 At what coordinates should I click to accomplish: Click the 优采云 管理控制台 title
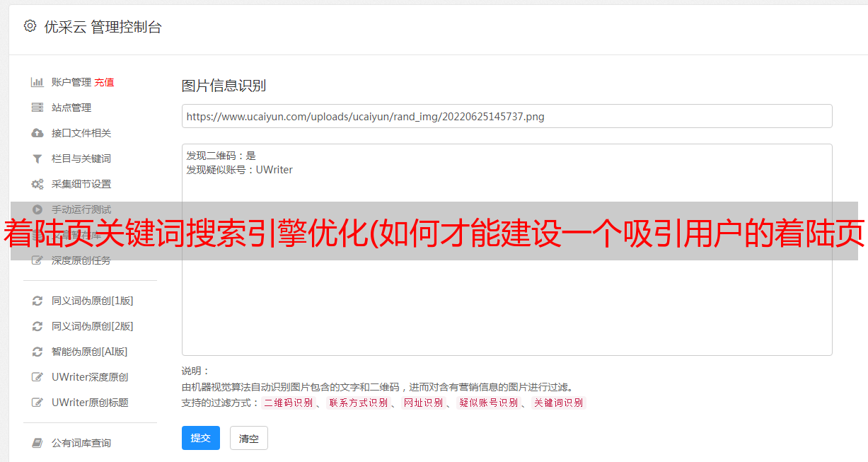click(103, 27)
